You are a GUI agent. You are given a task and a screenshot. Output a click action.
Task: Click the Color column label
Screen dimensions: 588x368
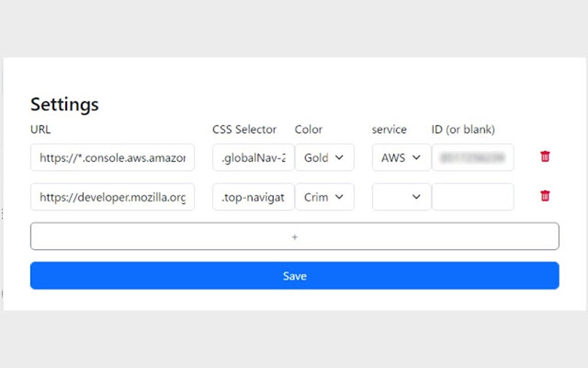click(308, 129)
